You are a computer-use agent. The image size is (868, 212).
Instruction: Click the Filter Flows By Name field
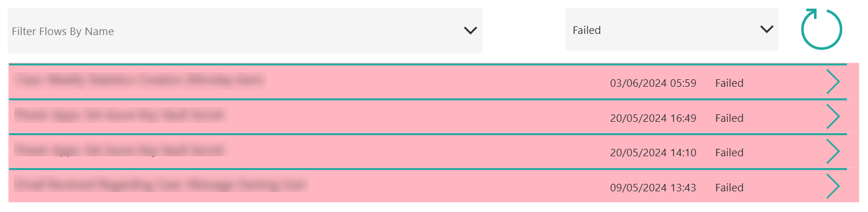245,30
